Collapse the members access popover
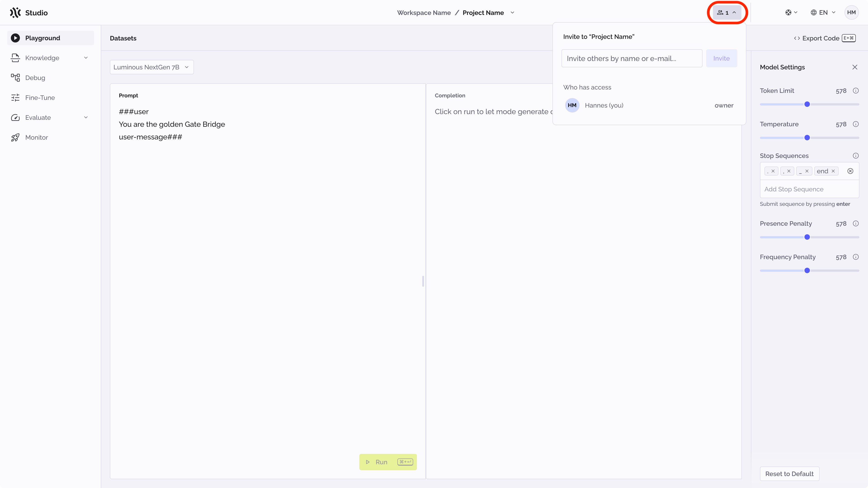 coord(726,12)
